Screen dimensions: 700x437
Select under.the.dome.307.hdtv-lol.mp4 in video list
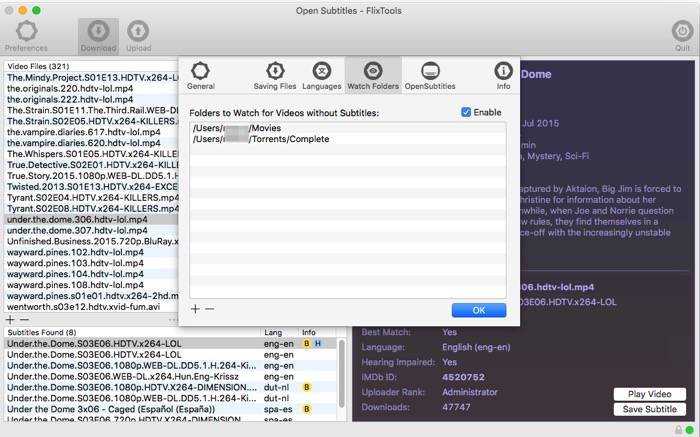click(92, 230)
